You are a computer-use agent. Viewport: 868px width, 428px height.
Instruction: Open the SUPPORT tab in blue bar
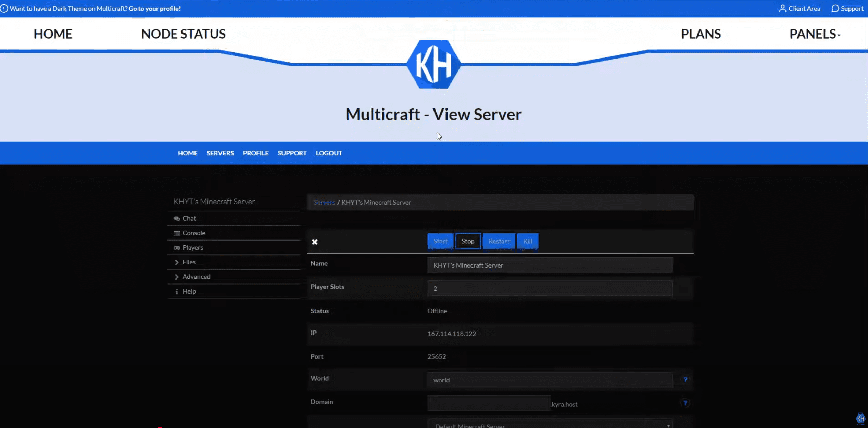pos(292,153)
